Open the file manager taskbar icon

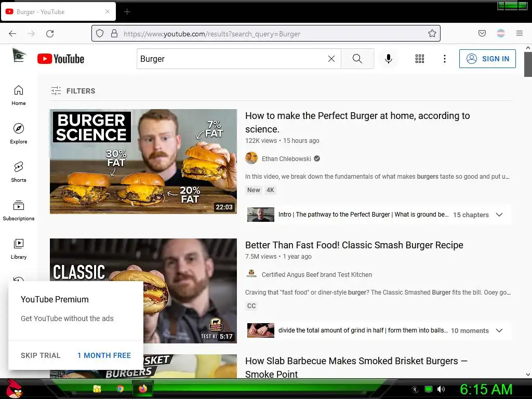(x=97, y=389)
